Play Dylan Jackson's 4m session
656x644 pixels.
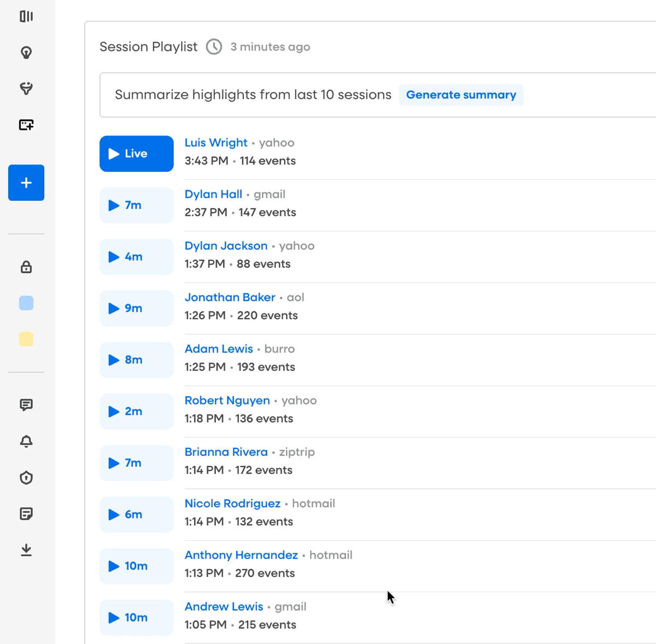point(137,256)
